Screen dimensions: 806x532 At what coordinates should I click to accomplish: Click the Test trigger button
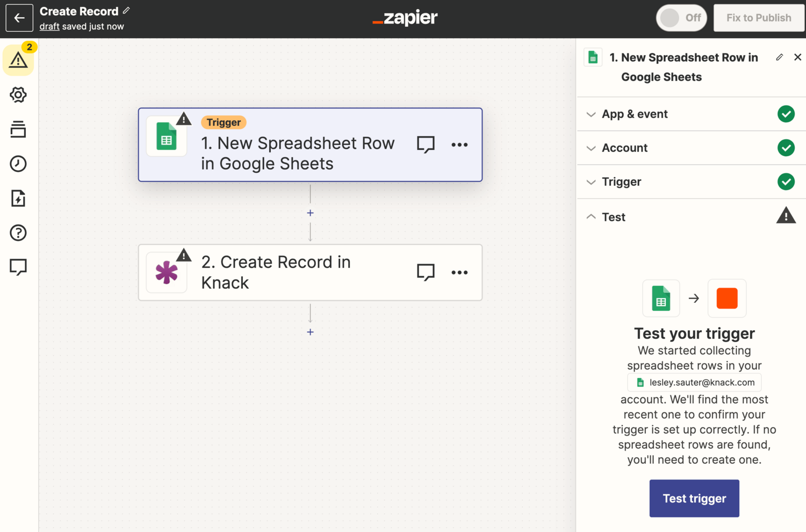tap(694, 498)
